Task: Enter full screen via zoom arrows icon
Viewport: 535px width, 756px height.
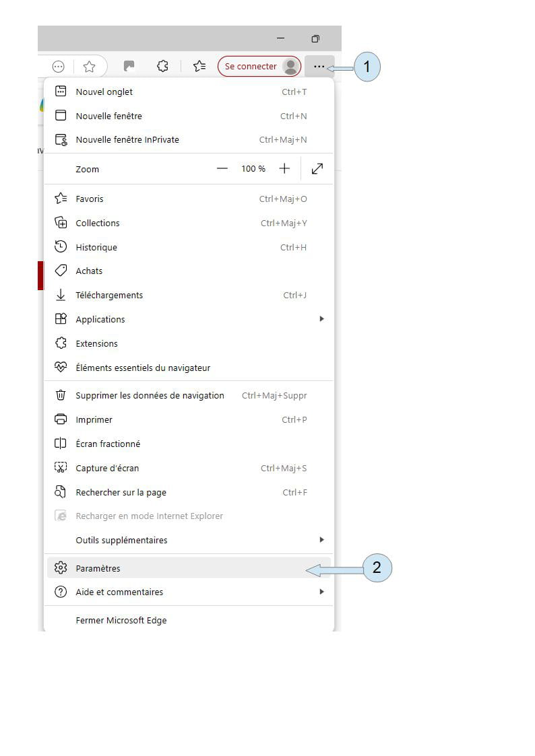Action: click(317, 169)
